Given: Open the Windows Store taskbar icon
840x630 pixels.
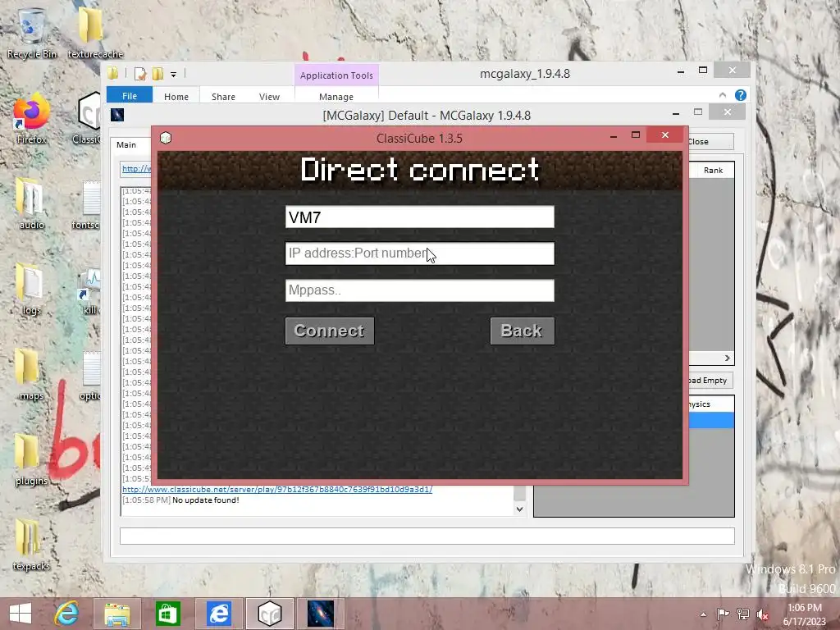Looking at the screenshot, I should pyautogui.click(x=167, y=614).
